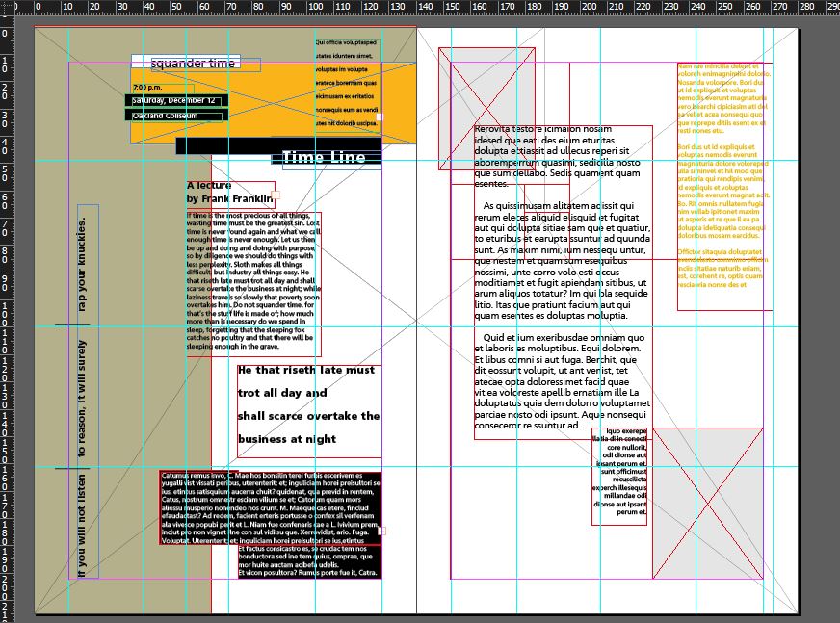840x623 pixels.
Task: Click the "squander time" title text
Action: click(193, 64)
